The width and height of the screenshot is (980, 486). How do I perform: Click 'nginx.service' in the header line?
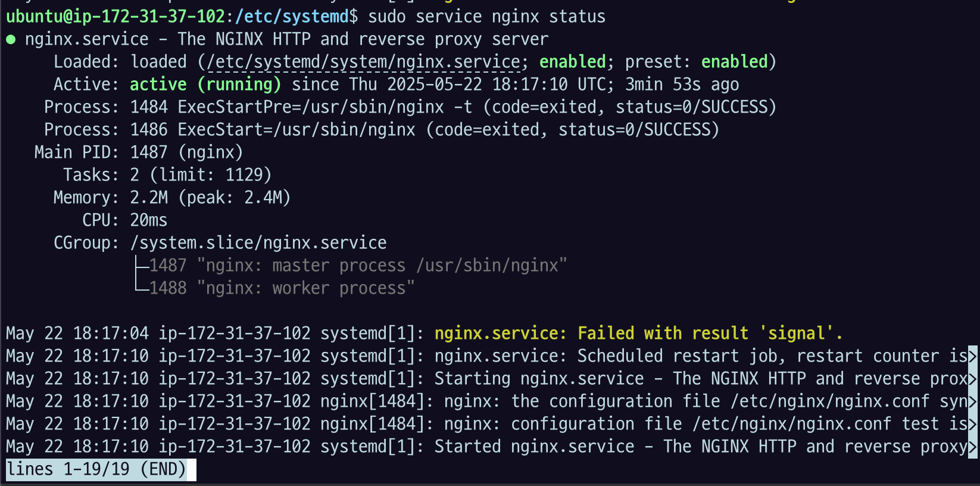click(87, 39)
